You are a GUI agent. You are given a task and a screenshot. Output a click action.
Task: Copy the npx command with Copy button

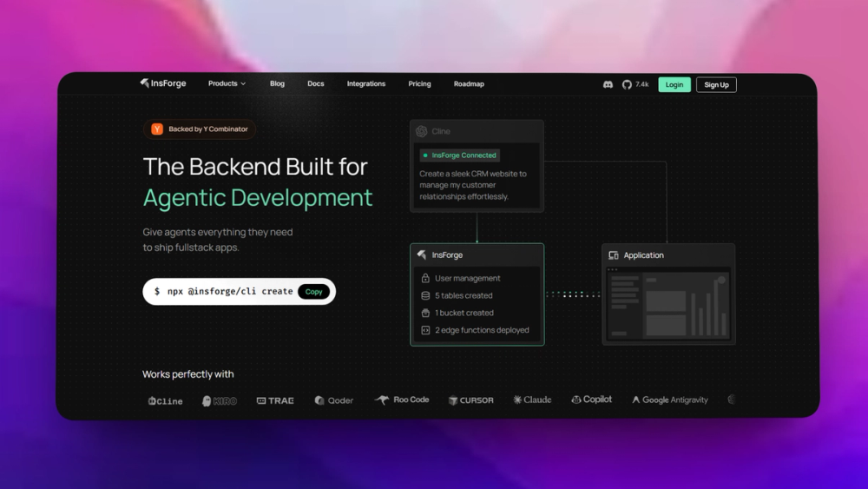coord(314,292)
